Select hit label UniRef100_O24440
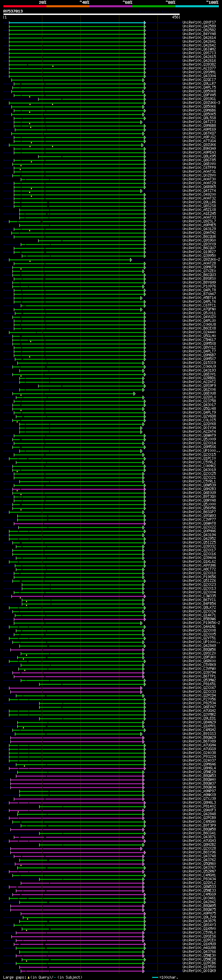This screenshot has height=980, width=222. [199, 332]
